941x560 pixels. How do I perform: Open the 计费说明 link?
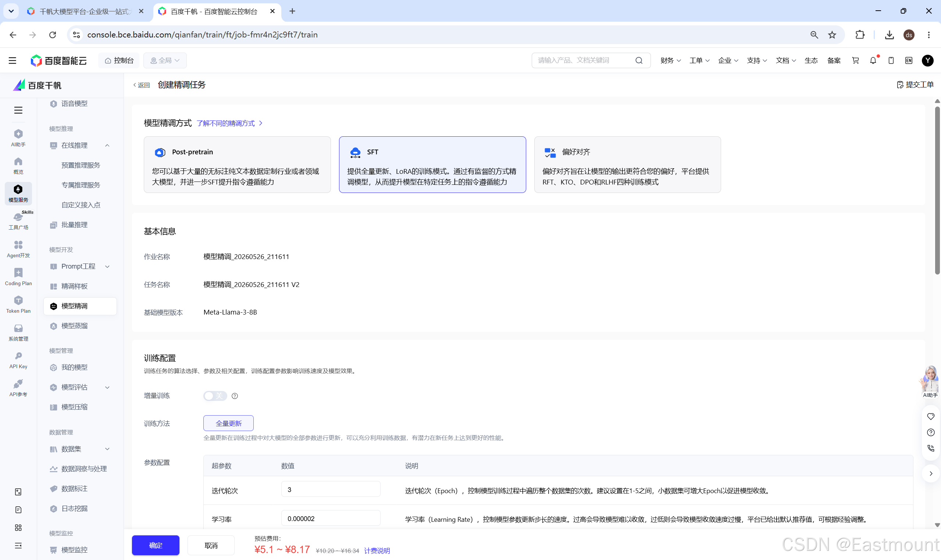coord(377,550)
